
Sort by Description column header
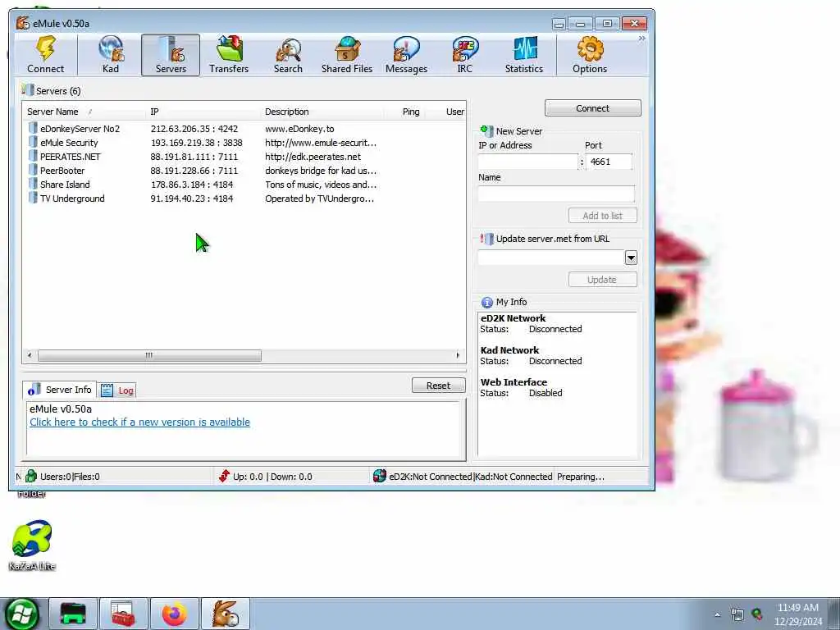pos(322,112)
